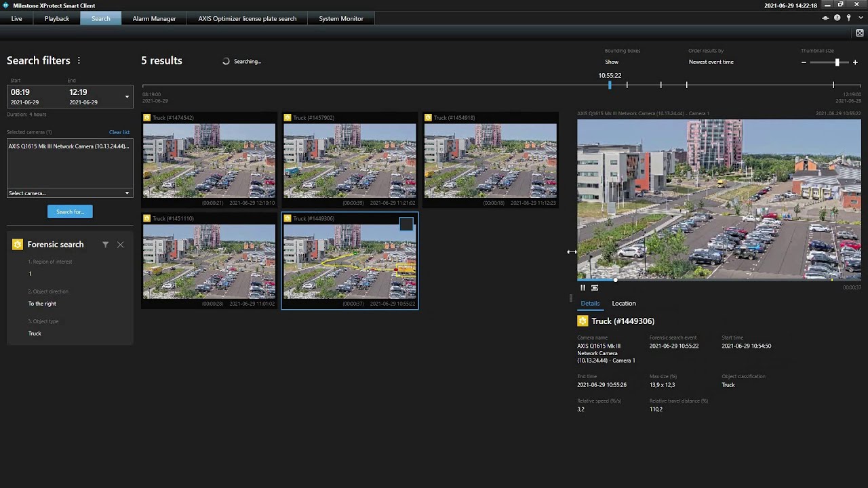
Task: Click the key login information icon
Action: pos(848,18)
